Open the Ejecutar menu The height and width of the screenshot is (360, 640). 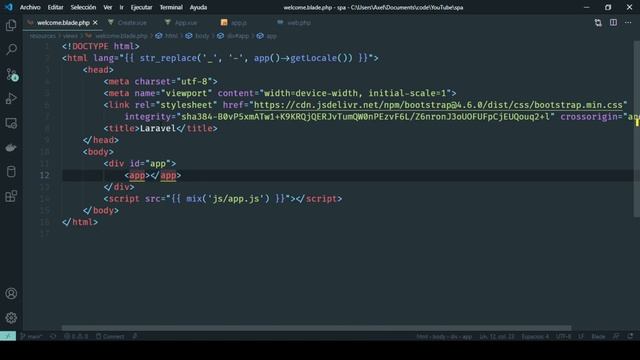[142, 7]
